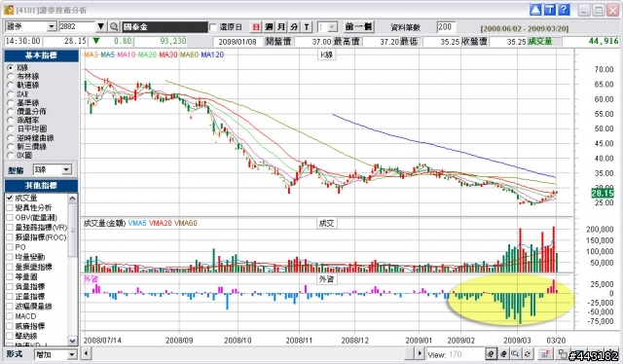Viewport: 623px width, 364px height.
Task: Select the K線 radio button
Action: coord(11,68)
